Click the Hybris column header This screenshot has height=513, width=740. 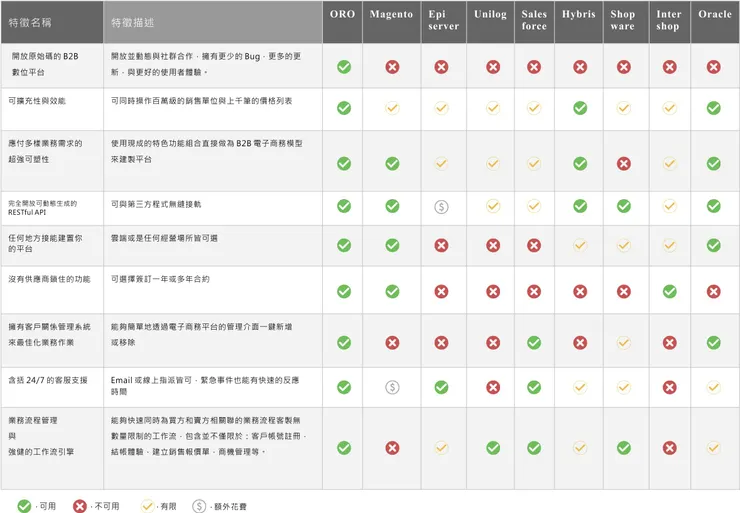[579, 22]
